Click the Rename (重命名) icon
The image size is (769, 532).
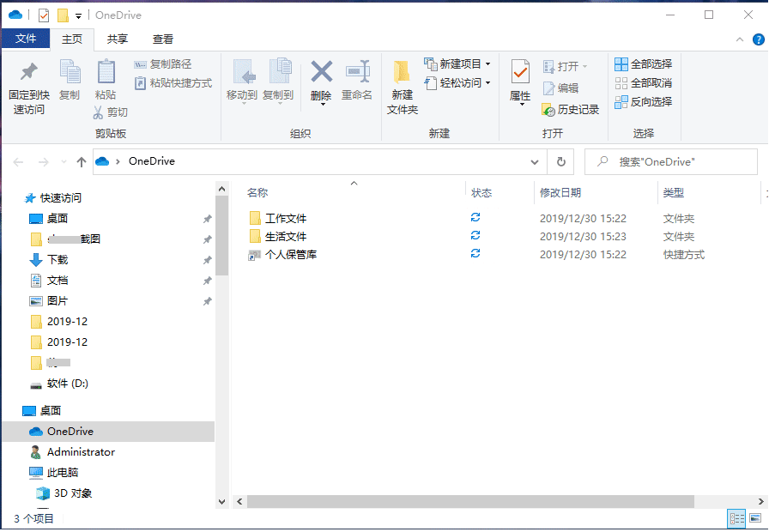pos(358,71)
